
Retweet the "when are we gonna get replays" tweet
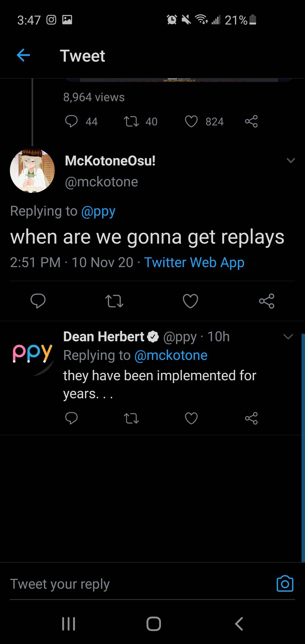click(114, 301)
